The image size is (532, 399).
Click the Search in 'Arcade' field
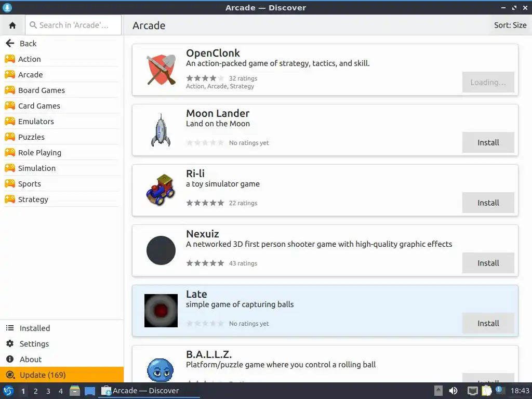pos(73,25)
